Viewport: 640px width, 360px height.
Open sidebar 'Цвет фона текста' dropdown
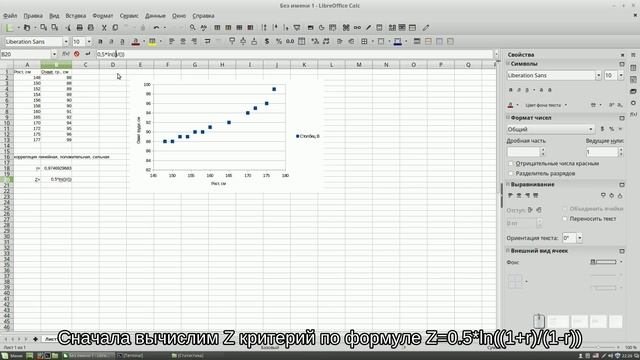click(566, 105)
